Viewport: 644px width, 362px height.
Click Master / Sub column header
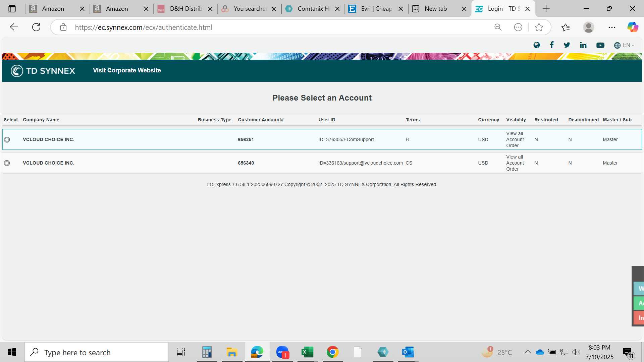tap(617, 120)
